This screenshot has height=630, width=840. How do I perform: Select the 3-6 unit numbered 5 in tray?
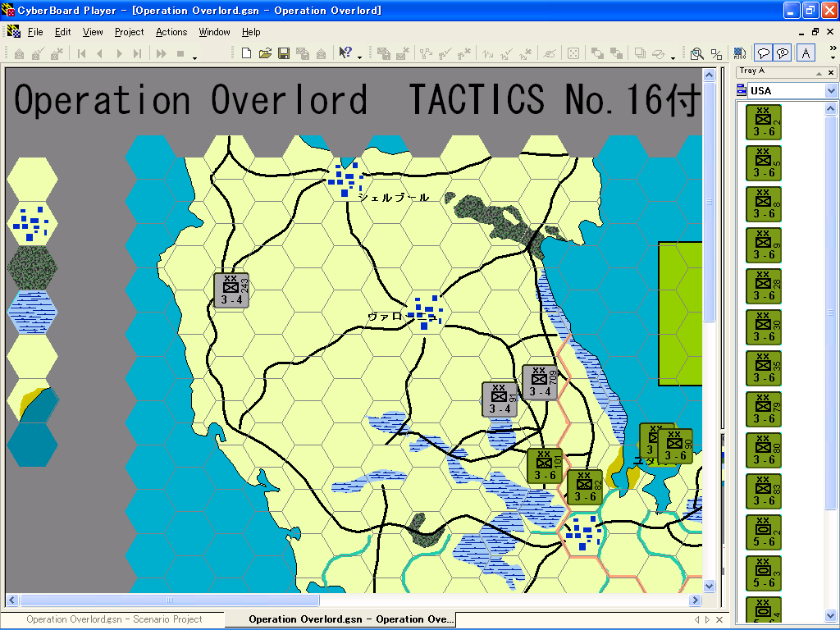coord(764,163)
